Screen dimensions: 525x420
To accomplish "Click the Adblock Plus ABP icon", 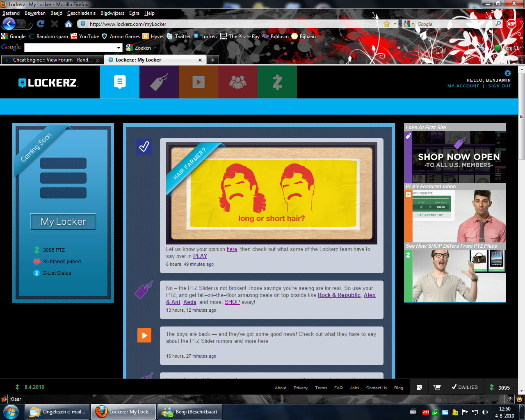I will pos(511,24).
